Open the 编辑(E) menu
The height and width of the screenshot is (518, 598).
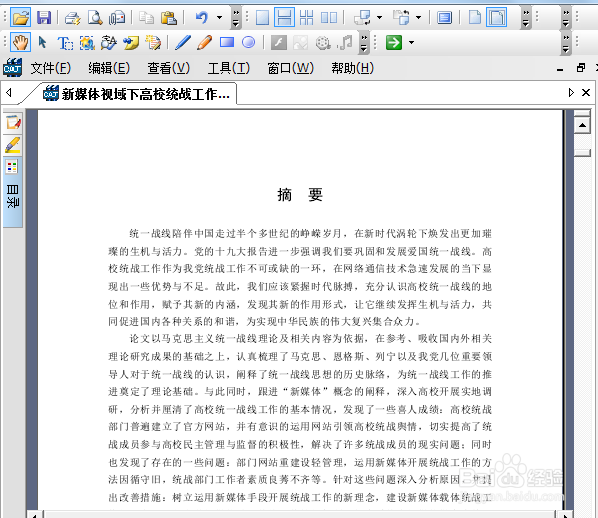click(109, 69)
